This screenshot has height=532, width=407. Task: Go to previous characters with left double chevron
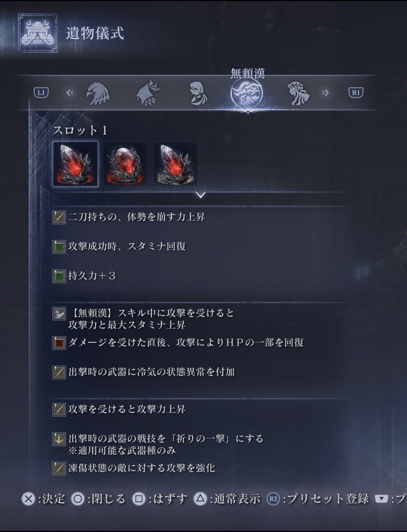pyautogui.click(x=70, y=93)
